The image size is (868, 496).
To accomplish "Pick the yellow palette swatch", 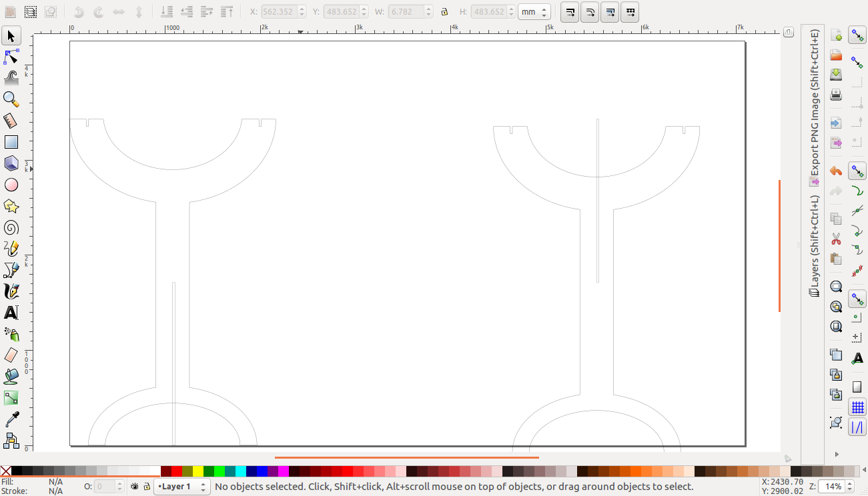I will (x=198, y=471).
